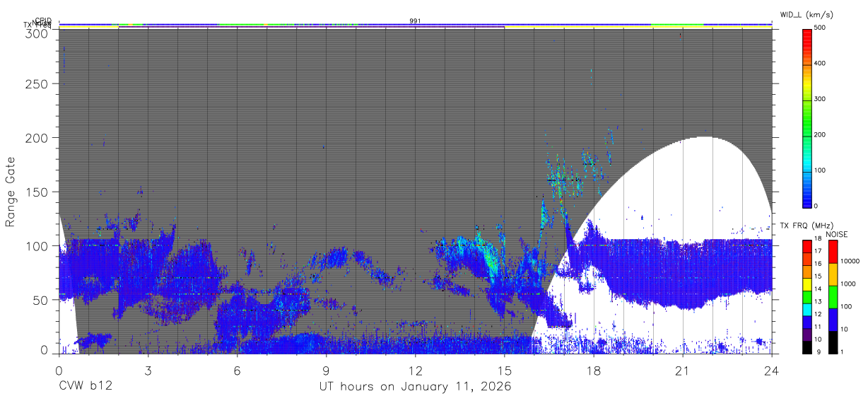Select the red noise swatch above 10000

832,252
